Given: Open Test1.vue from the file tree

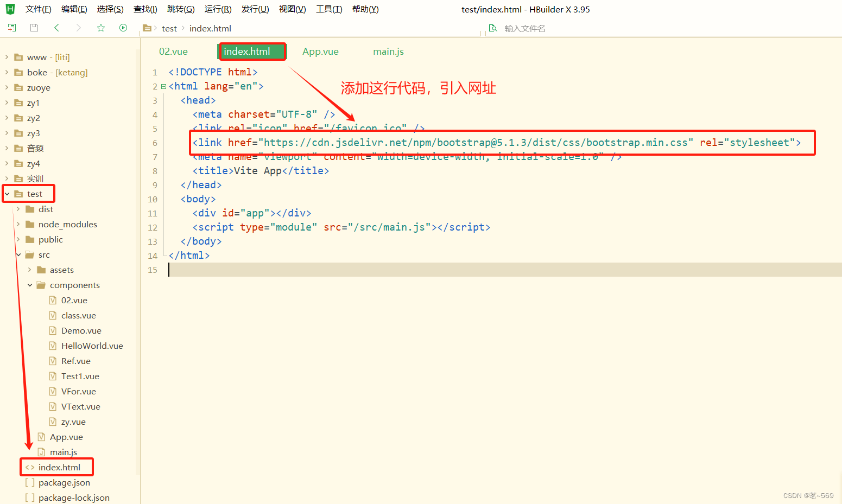Looking at the screenshot, I should (x=80, y=376).
